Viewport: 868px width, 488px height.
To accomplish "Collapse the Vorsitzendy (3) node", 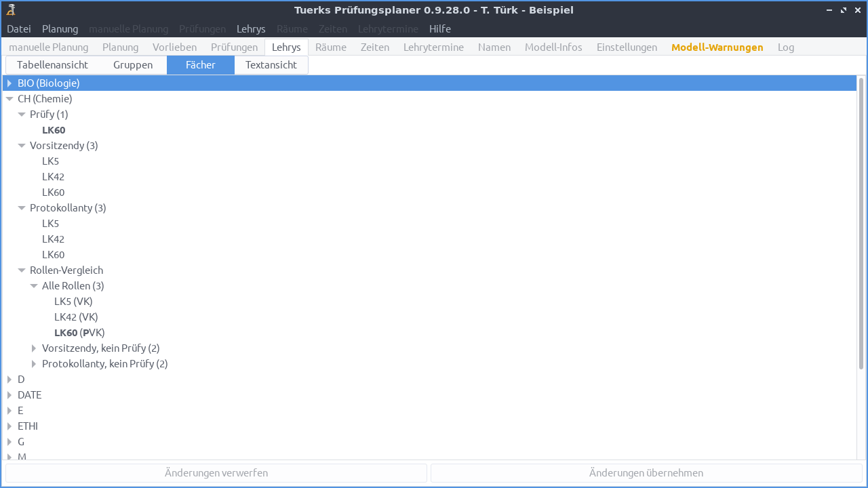I will coord(21,145).
